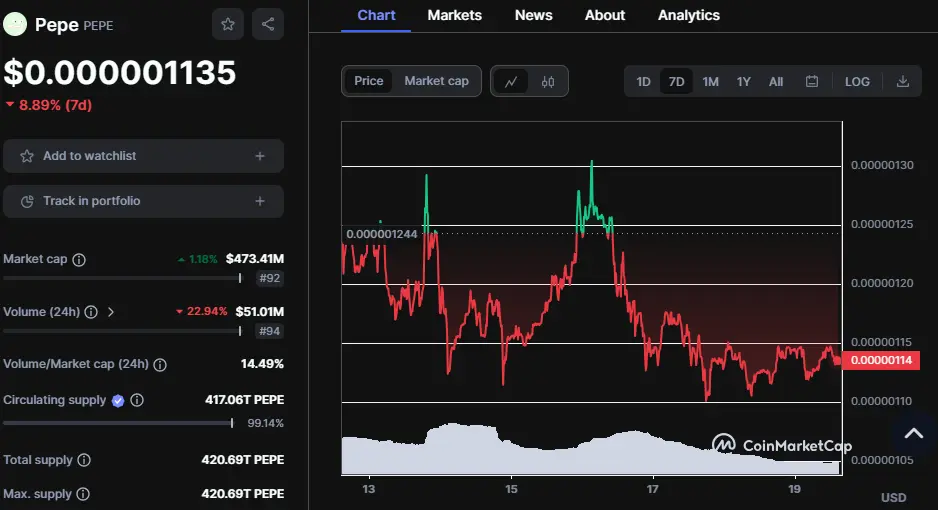938x510 pixels.
Task: Switch to candlestick chart icon
Action: pyautogui.click(x=548, y=81)
